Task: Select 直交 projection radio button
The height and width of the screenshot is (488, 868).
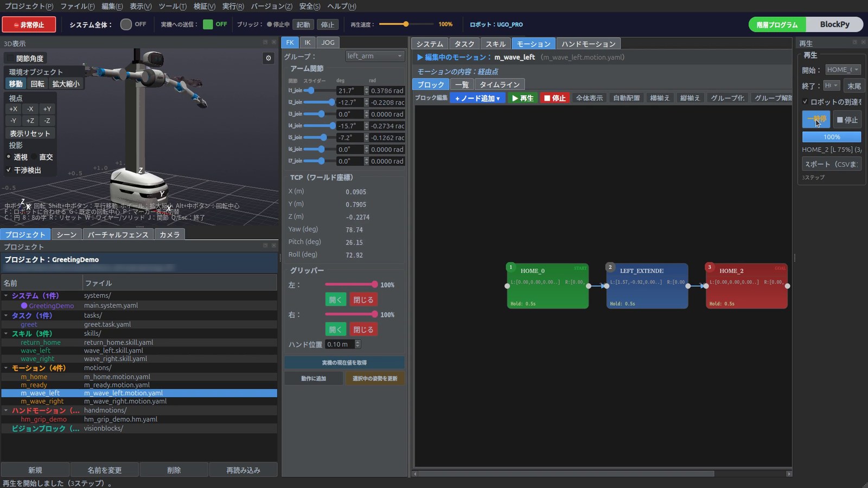Action: 34,157
